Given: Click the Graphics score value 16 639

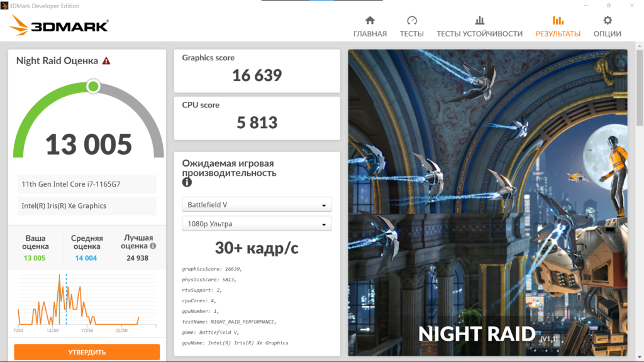Looking at the screenshot, I should (x=257, y=75).
